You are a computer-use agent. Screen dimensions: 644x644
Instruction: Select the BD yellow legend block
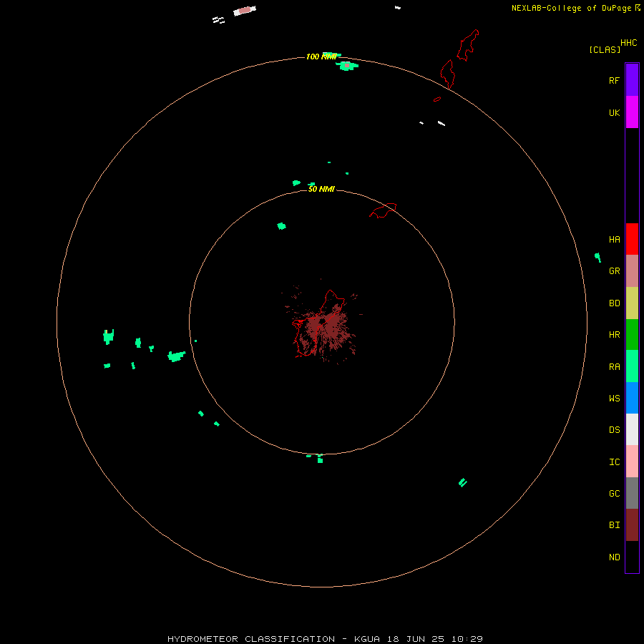tap(632, 303)
